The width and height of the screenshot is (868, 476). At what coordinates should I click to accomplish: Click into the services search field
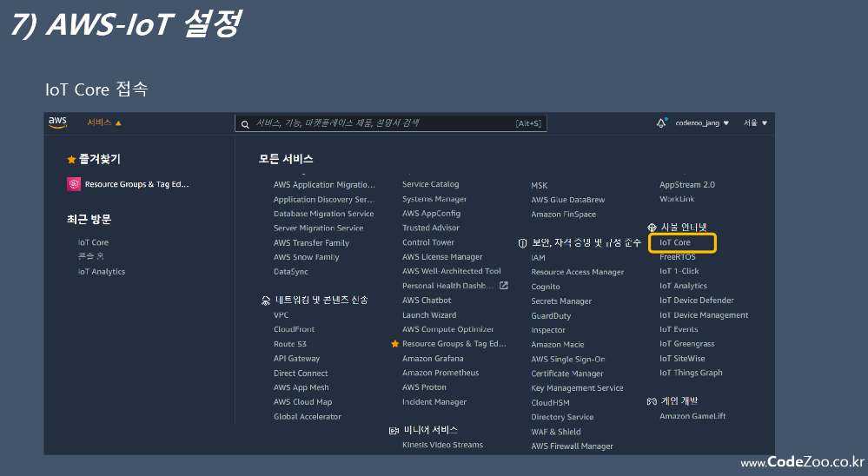coord(391,122)
